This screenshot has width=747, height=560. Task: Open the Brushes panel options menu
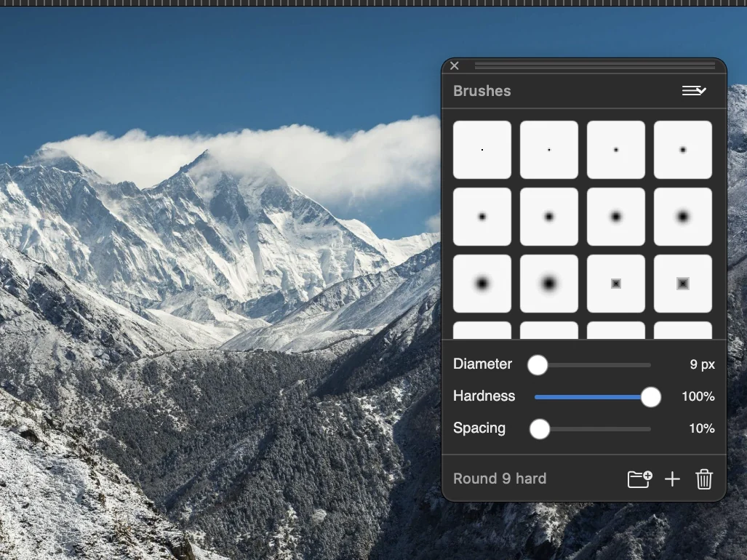point(694,90)
